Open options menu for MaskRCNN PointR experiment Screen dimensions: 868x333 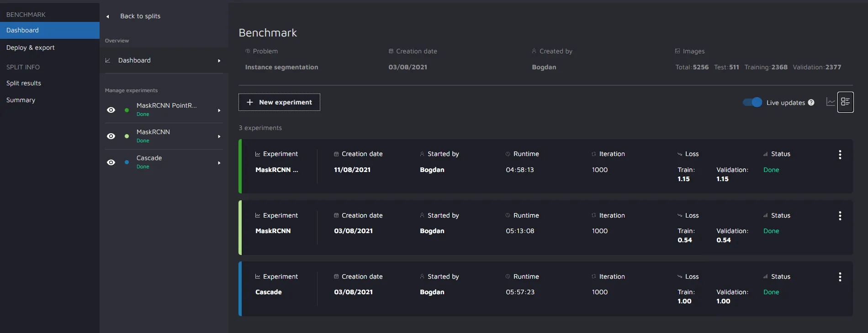point(840,155)
